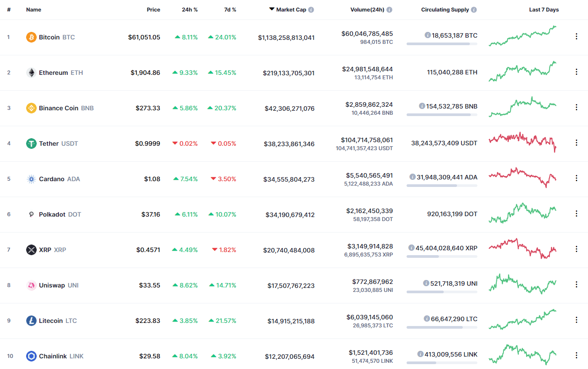Screen dimensions: 588x369
Task: Click the Tether green logo icon
Action: point(31,144)
